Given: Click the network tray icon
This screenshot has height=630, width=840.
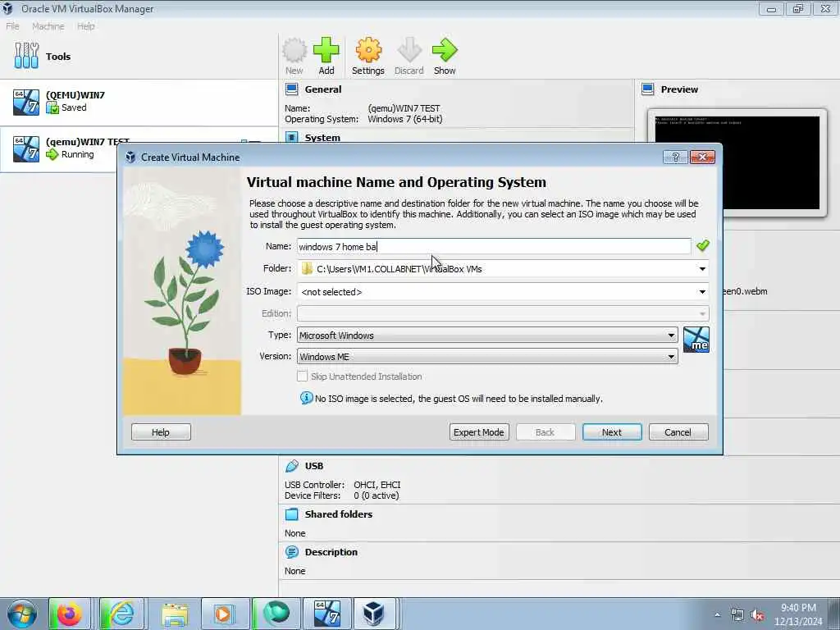Looking at the screenshot, I should [x=737, y=615].
